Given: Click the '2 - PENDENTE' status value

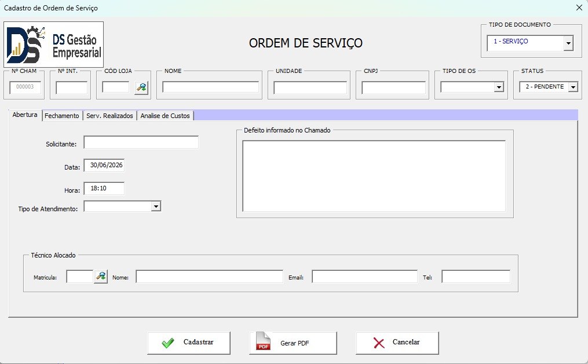Looking at the screenshot, I should coord(545,86).
